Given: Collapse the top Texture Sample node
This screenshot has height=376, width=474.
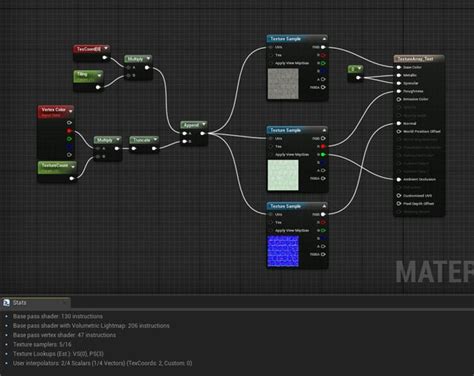Looking at the screenshot, I should pos(324,39).
